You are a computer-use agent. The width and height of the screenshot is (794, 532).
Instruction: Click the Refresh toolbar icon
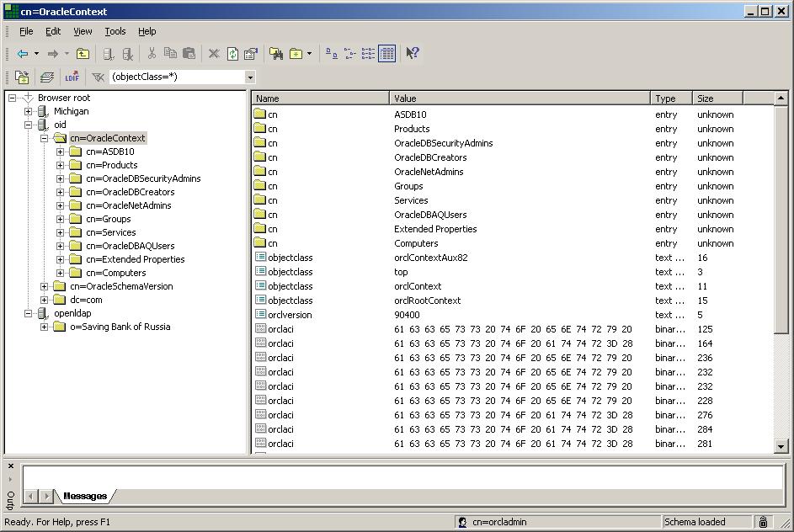(232, 53)
